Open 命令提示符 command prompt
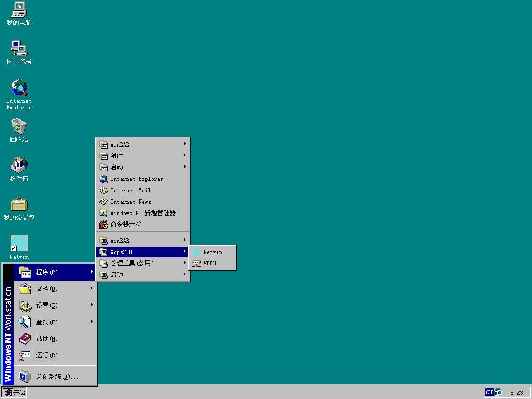This screenshot has width=532, height=399. pos(126,224)
